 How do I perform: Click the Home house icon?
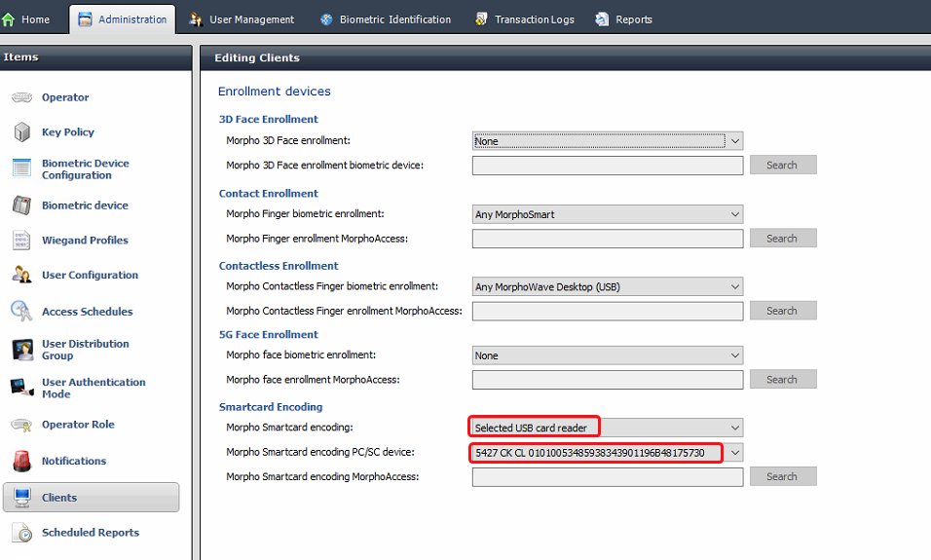click(9, 19)
